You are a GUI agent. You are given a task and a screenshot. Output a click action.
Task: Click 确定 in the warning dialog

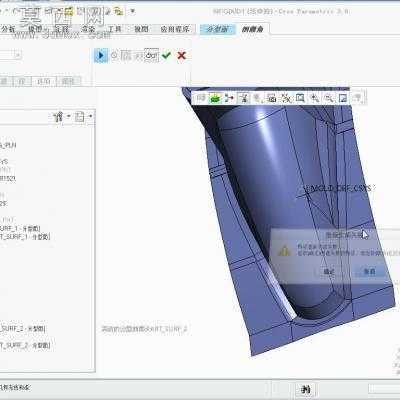tap(329, 271)
